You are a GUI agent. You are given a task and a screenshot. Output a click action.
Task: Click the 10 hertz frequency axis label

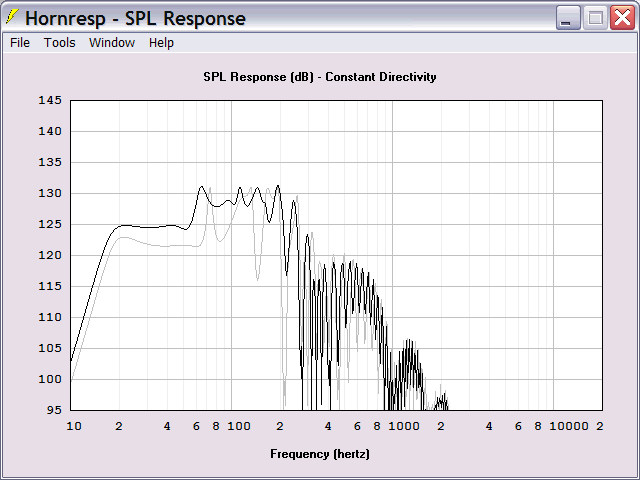click(x=74, y=426)
